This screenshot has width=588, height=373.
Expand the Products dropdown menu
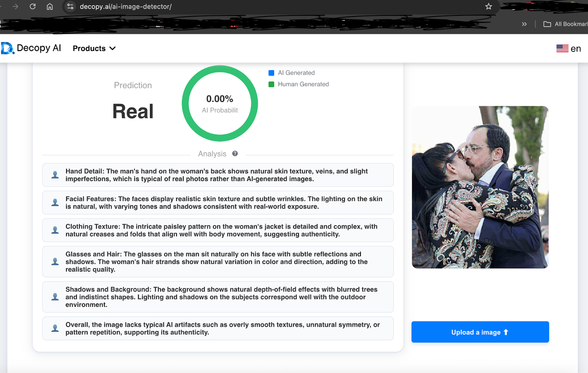coord(94,49)
